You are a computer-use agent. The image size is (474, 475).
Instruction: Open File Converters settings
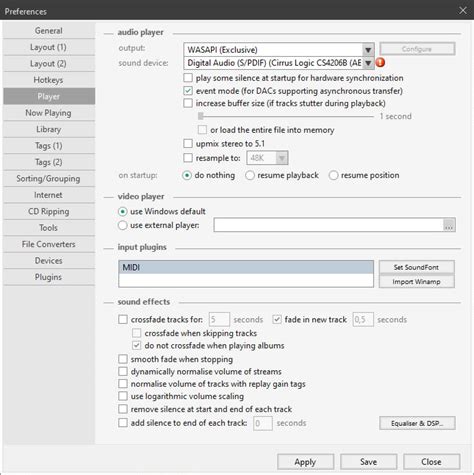49,244
